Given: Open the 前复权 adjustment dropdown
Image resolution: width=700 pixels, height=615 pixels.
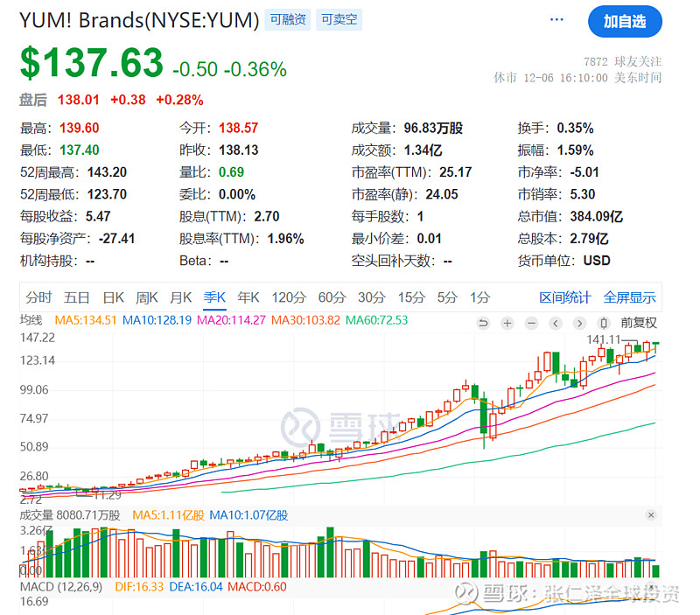Looking at the screenshot, I should pos(639,323).
